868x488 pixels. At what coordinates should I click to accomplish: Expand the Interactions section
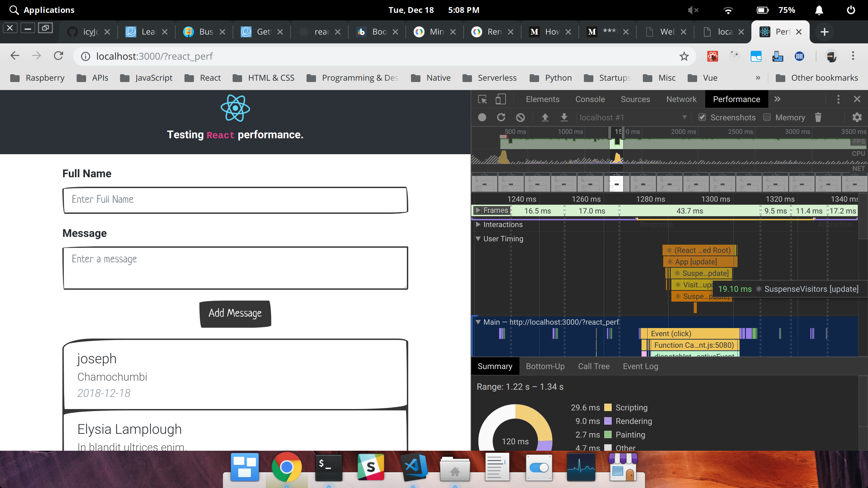(478, 224)
